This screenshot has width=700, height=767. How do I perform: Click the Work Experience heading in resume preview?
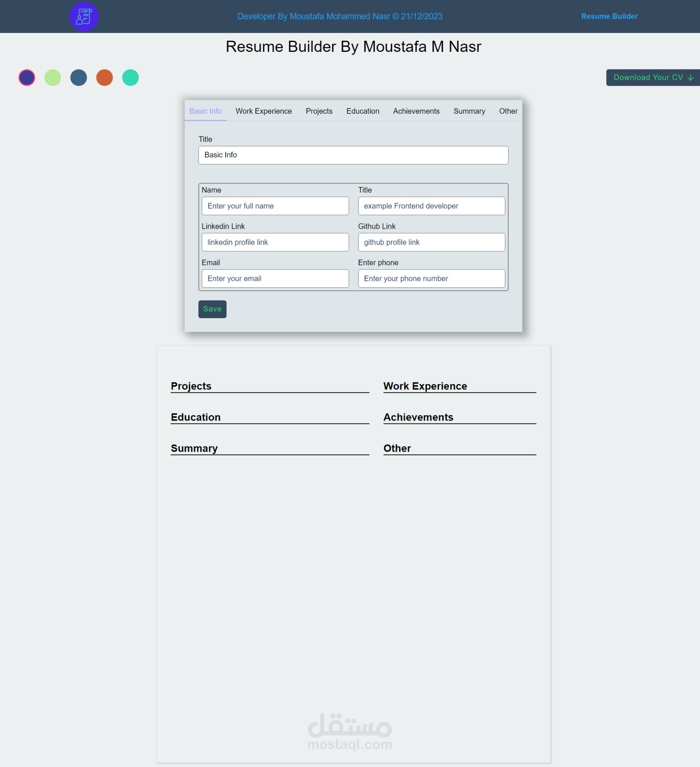pyautogui.click(x=425, y=386)
